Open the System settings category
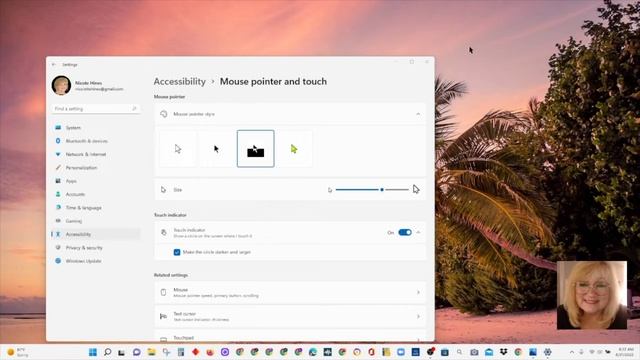640x360 pixels. [96, 128]
